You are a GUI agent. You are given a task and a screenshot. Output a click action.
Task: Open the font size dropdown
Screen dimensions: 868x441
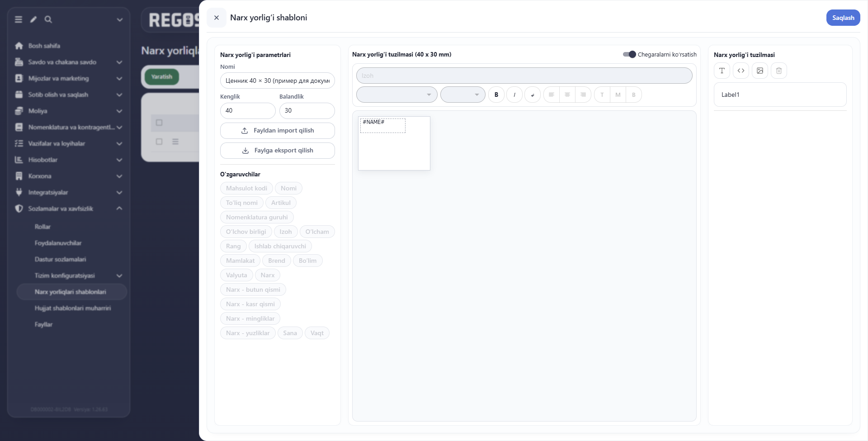pos(463,95)
